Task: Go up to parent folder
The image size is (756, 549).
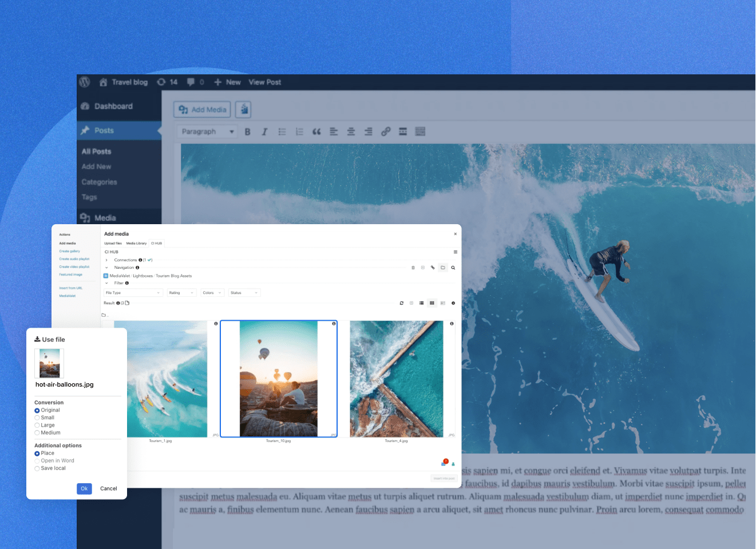Action: (x=105, y=315)
